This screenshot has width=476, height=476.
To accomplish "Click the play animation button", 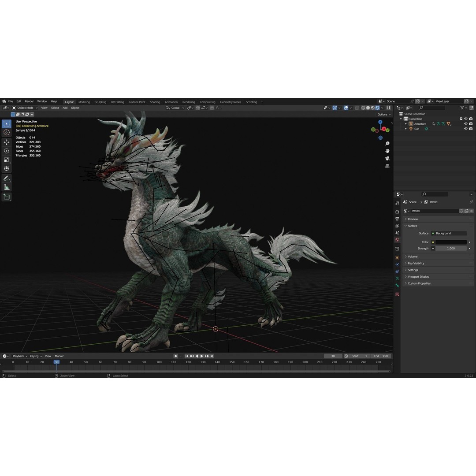I will [x=201, y=356].
